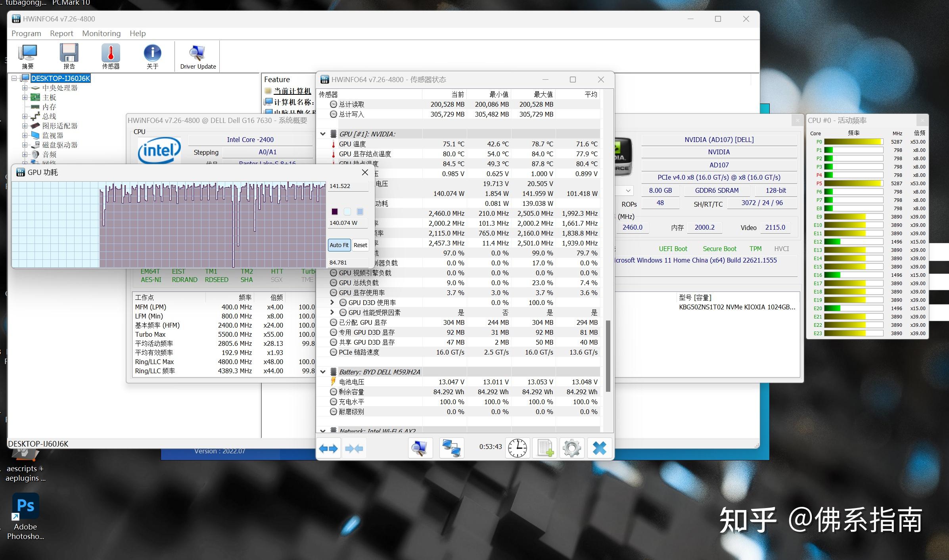The height and width of the screenshot is (560, 949).
Task: Click the remote network monitors icon
Action: (451, 448)
